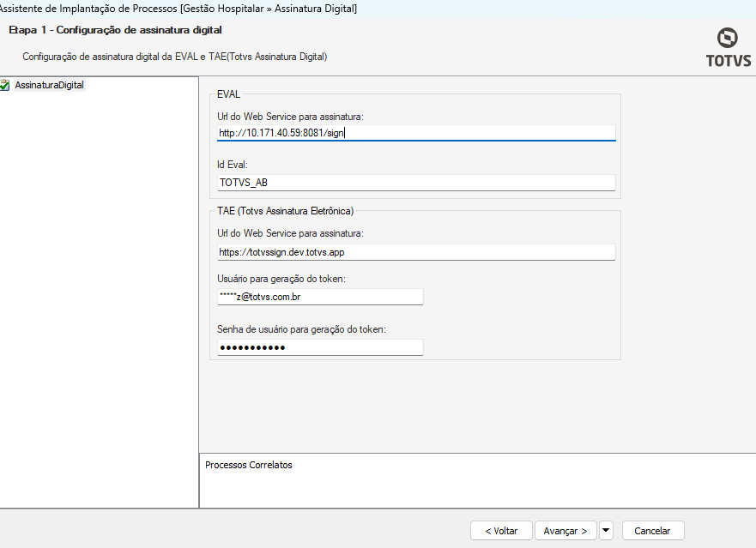This screenshot has width=756, height=548.
Task: Click the green check icon beside AssinaturaDigital
Action: (x=5, y=86)
